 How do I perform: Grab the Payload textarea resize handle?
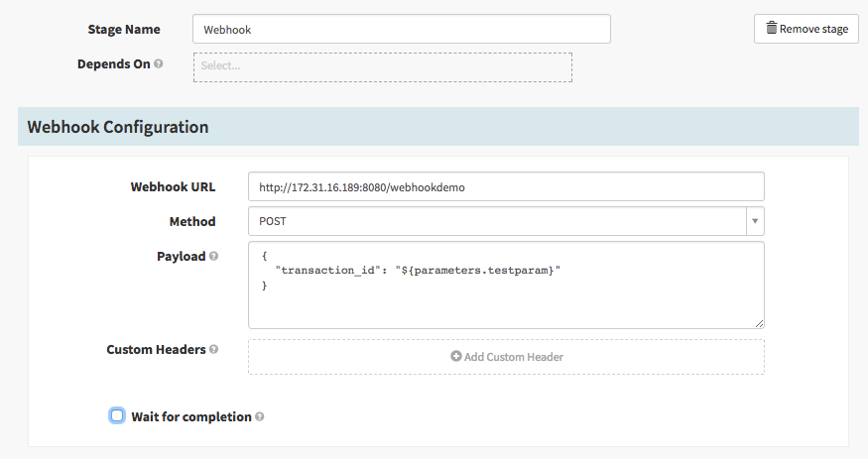coord(758,321)
